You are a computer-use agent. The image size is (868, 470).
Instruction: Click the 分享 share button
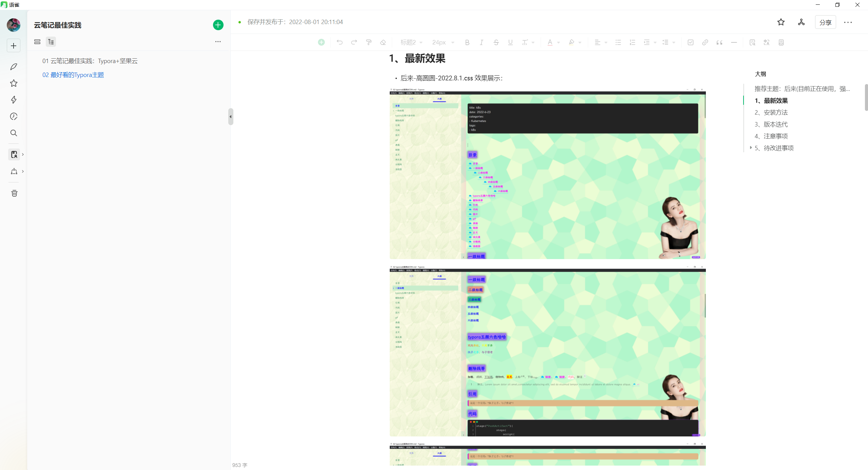click(x=825, y=22)
